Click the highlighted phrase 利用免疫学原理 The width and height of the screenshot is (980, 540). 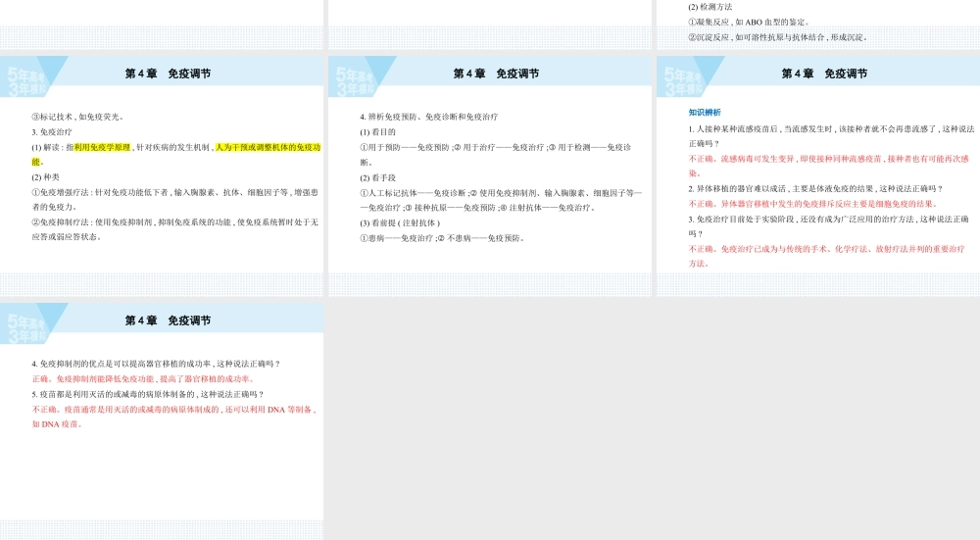(102, 148)
